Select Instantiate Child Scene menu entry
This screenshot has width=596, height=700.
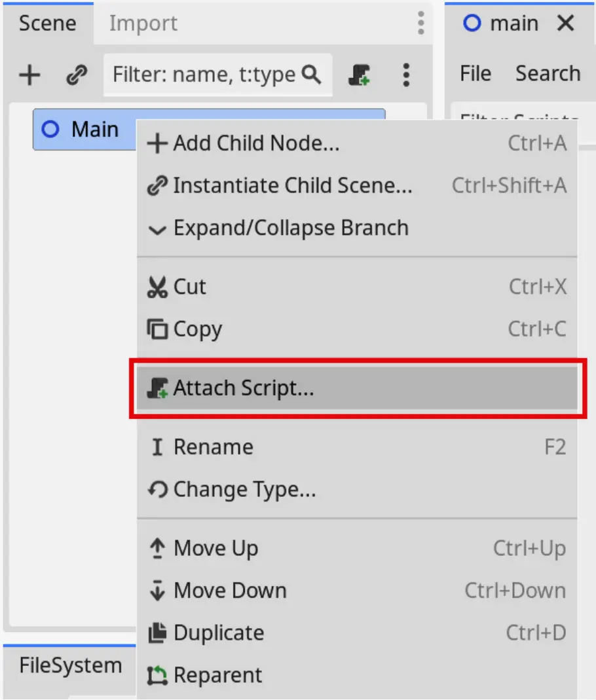pos(292,185)
